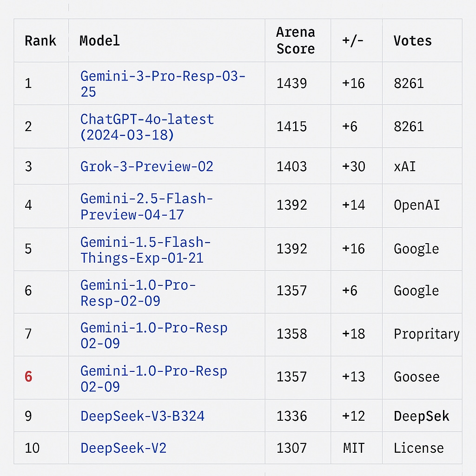Click the red rank 6 number

(28, 377)
